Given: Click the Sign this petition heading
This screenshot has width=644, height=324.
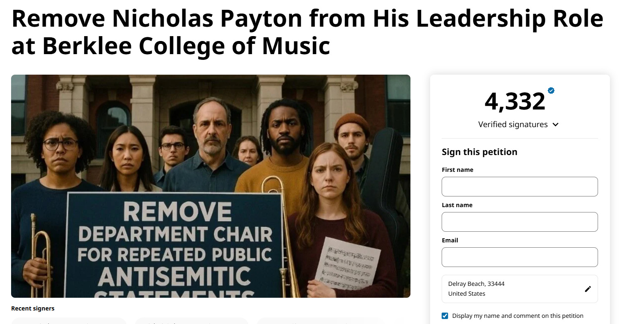Looking at the screenshot, I should click(x=479, y=152).
